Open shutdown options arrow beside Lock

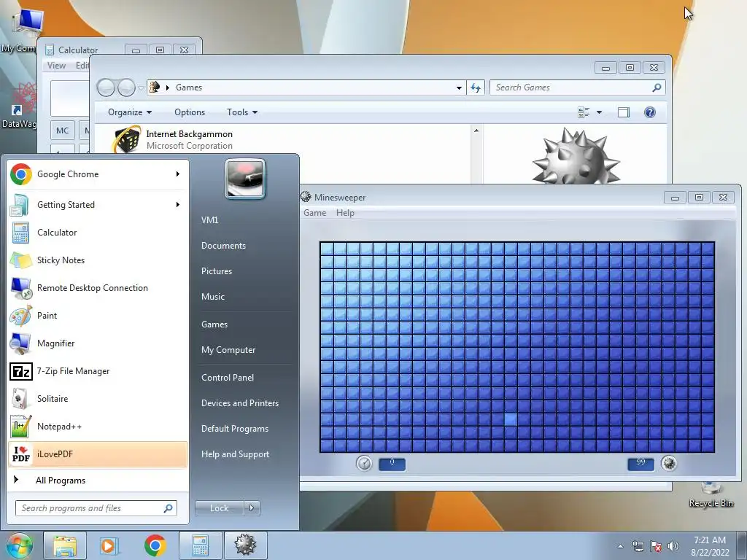pos(252,508)
